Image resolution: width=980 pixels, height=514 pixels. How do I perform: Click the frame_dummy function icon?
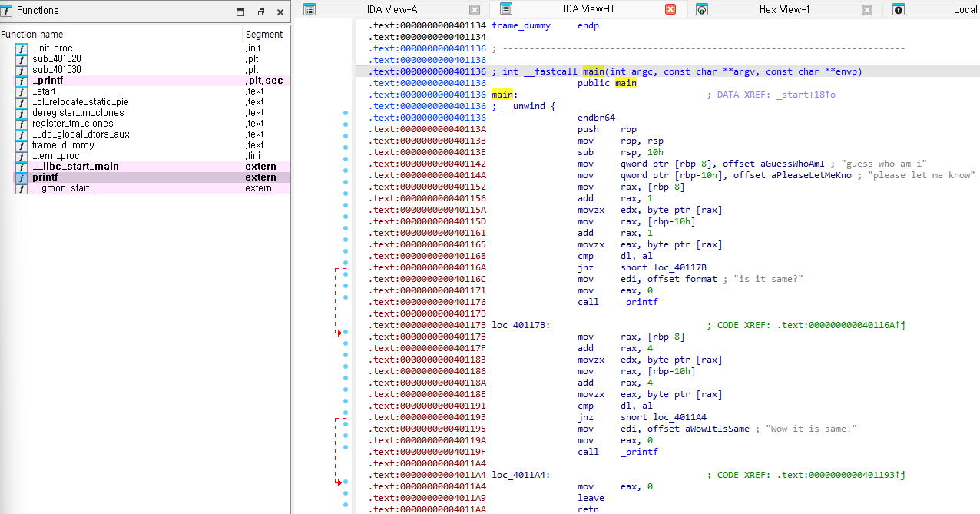(x=22, y=145)
